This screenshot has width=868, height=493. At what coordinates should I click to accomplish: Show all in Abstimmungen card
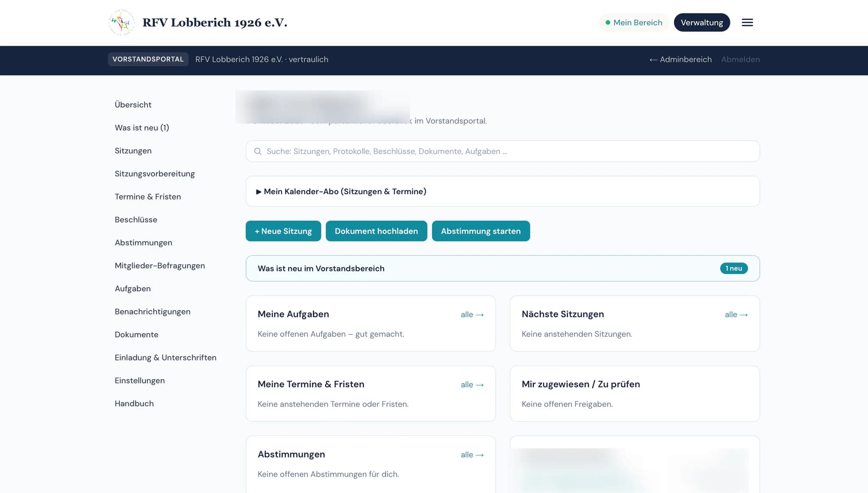point(472,455)
